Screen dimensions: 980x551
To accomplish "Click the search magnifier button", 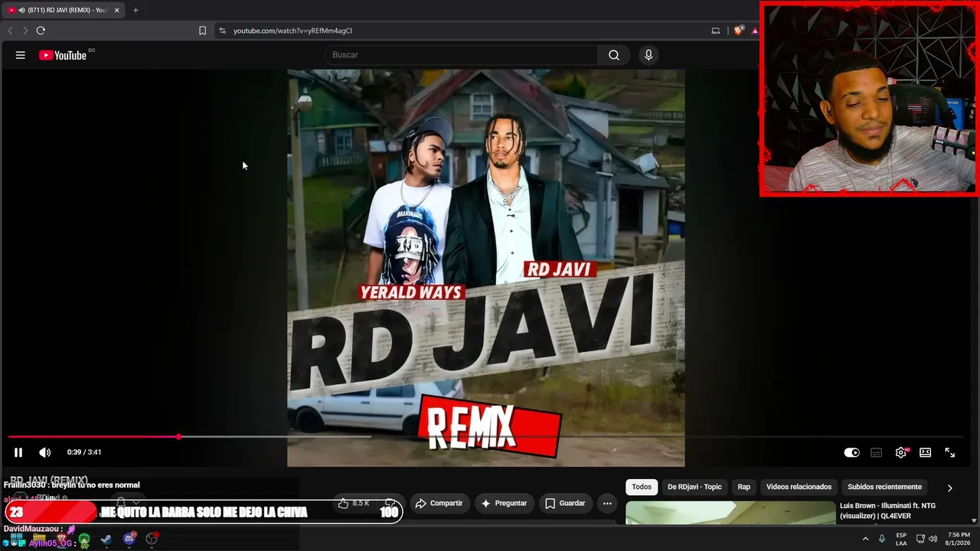I will tap(614, 55).
